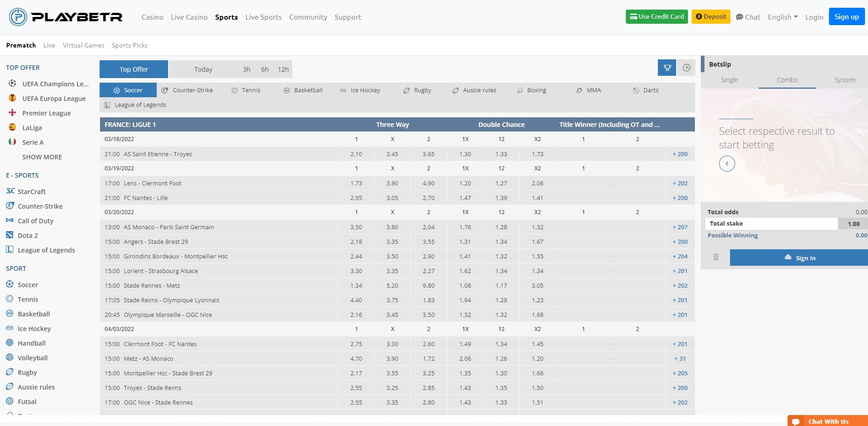Image resolution: width=868 pixels, height=426 pixels.
Task: Open the Casino menu item
Action: 152,17
